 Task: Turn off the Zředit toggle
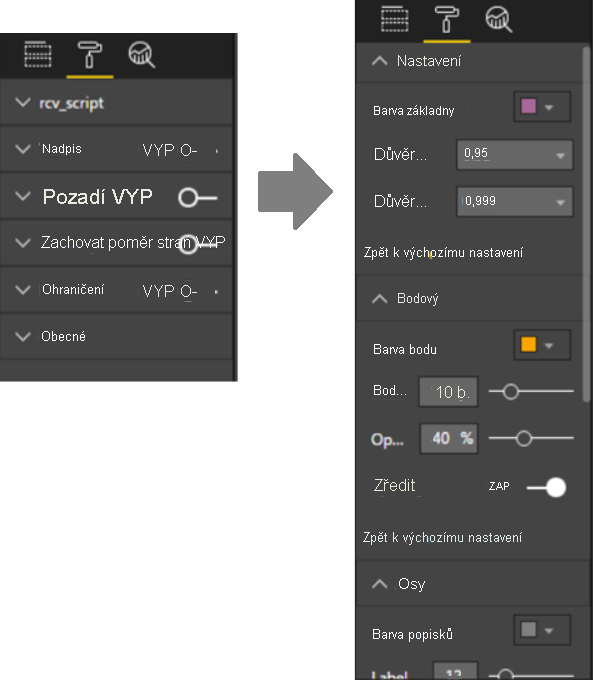547,487
